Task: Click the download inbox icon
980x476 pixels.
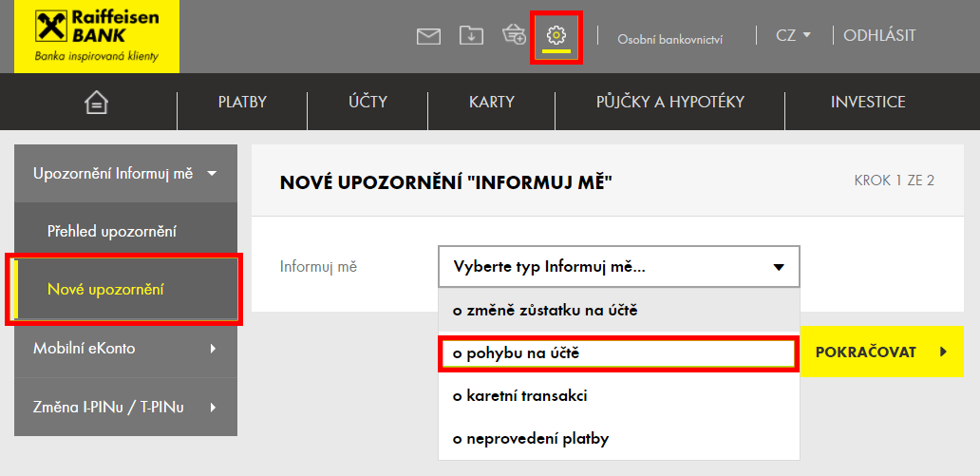Action: click(x=471, y=36)
